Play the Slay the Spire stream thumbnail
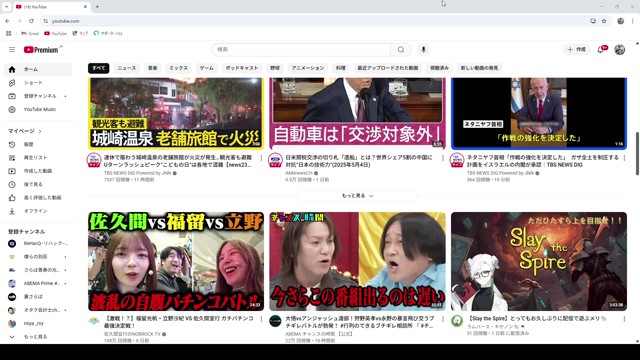 pos(539,261)
